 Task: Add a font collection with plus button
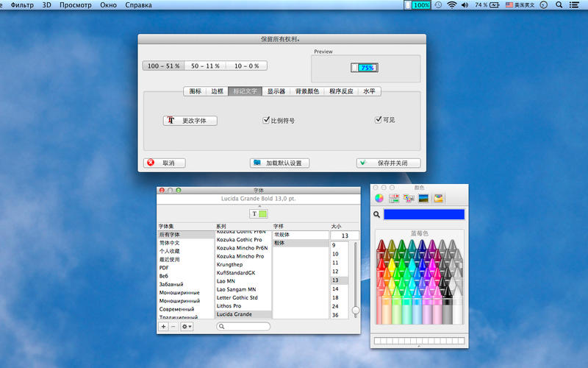(x=163, y=326)
